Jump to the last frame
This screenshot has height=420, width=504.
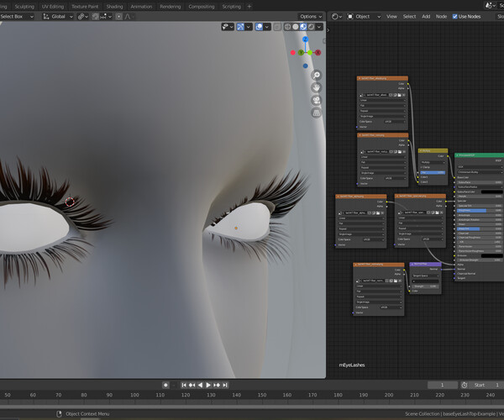coord(225,385)
